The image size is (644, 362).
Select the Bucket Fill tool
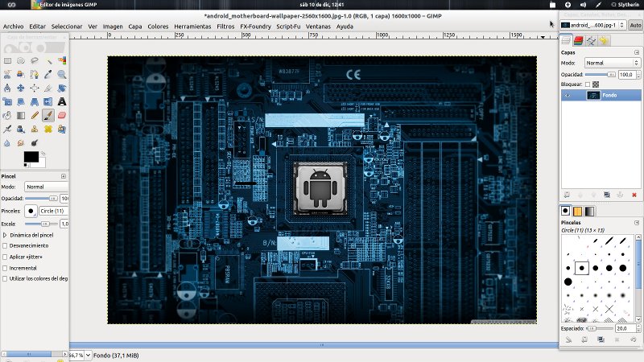pos(7,115)
